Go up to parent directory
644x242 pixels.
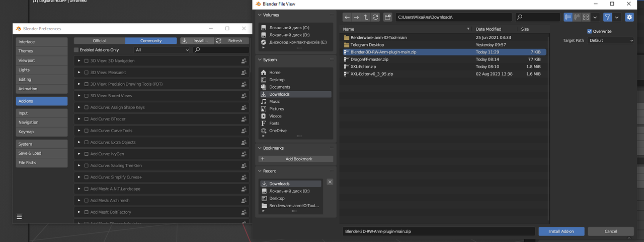pyautogui.click(x=366, y=17)
